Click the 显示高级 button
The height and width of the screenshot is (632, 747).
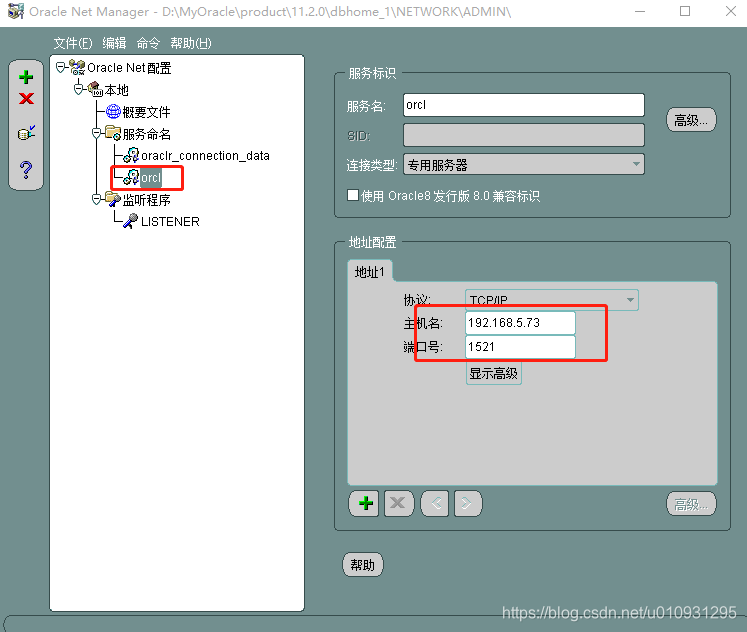click(494, 373)
